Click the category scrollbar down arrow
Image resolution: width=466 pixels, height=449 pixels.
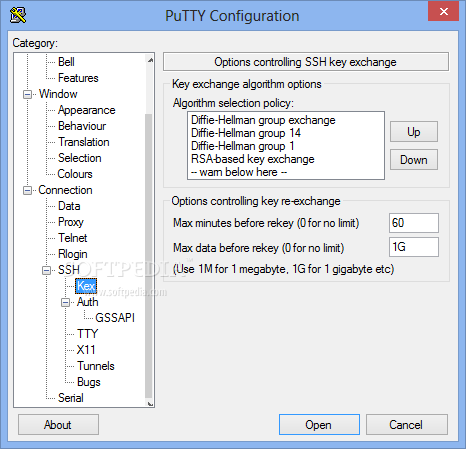pyautogui.click(x=150, y=404)
